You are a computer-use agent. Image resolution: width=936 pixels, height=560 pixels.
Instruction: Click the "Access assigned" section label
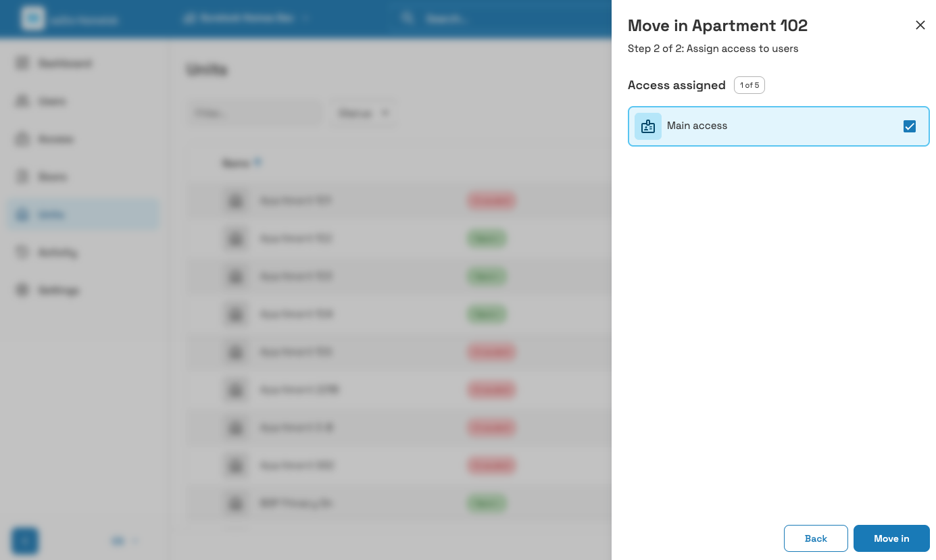pos(676,85)
